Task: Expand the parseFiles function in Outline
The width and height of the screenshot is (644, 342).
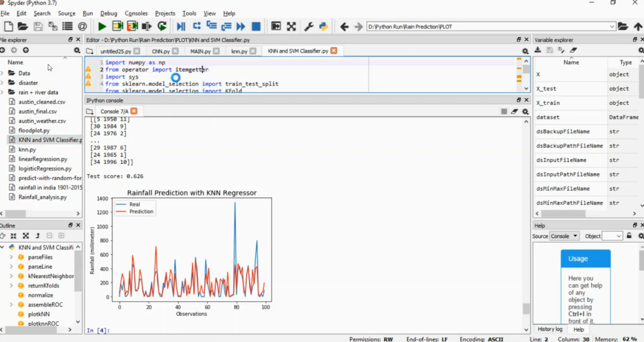Action: pos(11,257)
